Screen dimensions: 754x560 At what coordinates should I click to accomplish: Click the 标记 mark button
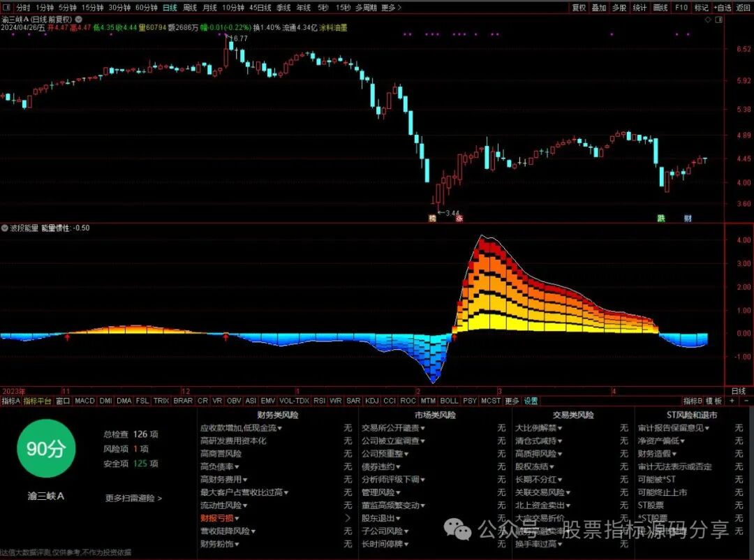click(701, 8)
